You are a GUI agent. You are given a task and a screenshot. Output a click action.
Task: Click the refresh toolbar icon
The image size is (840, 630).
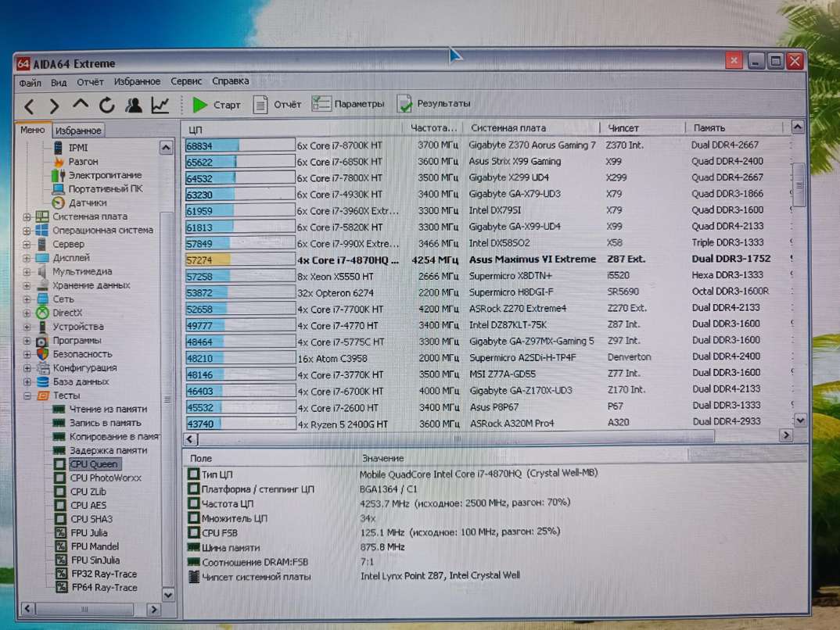click(106, 105)
